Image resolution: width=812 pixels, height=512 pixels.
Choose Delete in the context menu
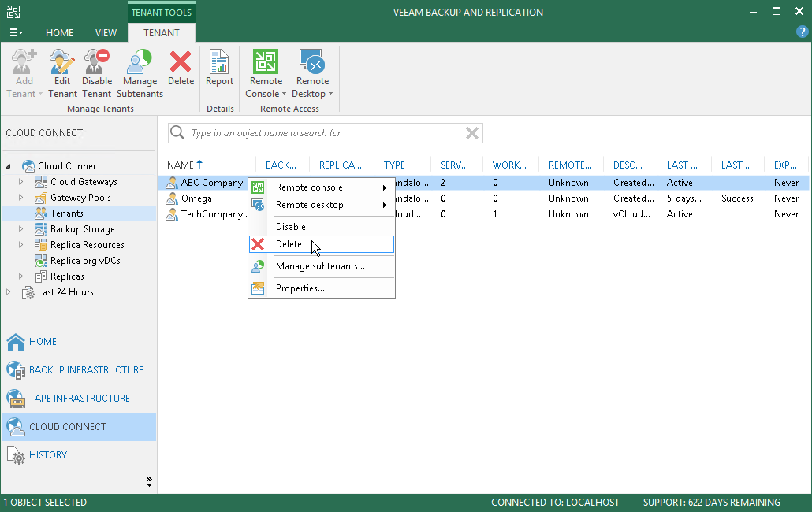click(322, 244)
